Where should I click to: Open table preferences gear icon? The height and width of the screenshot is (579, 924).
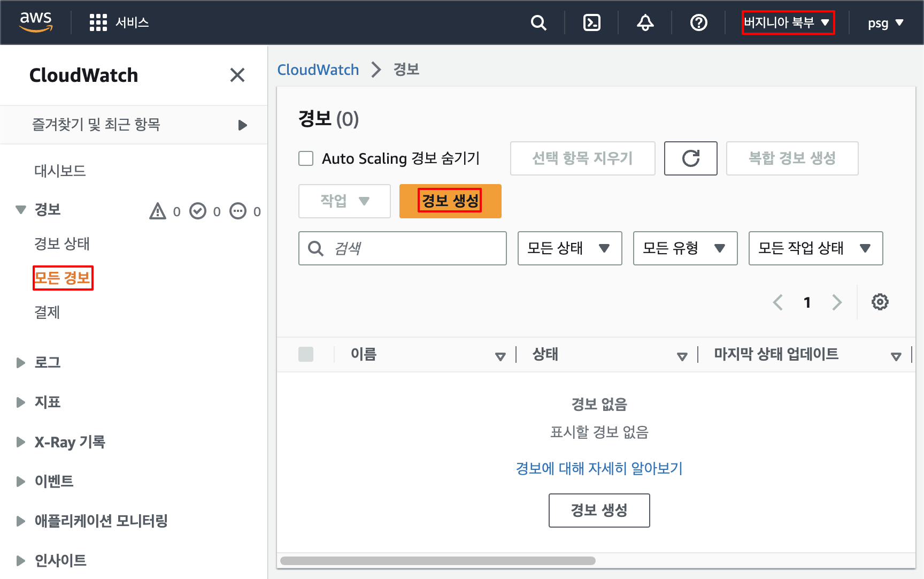click(x=880, y=302)
